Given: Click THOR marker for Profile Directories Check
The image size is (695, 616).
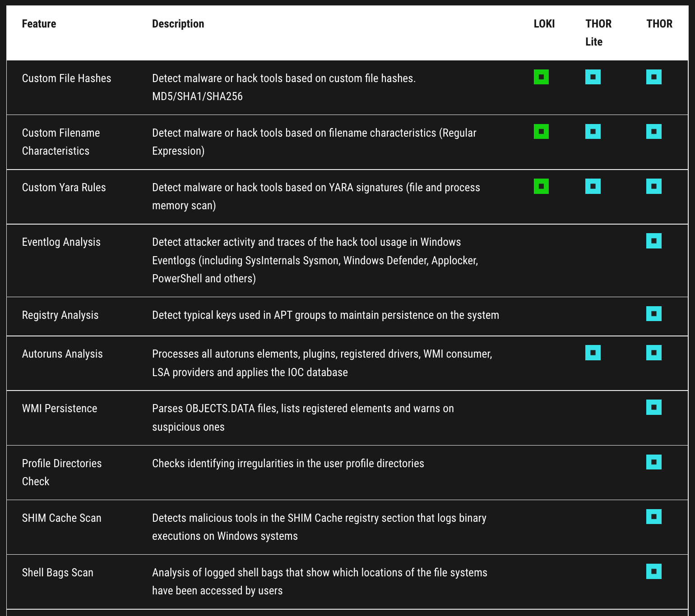Looking at the screenshot, I should [653, 462].
